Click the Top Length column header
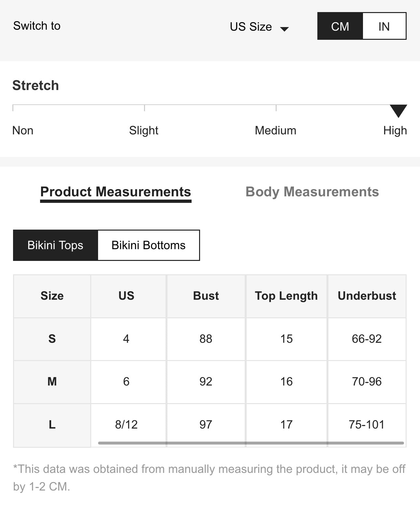This screenshot has width=420, height=514. click(286, 296)
